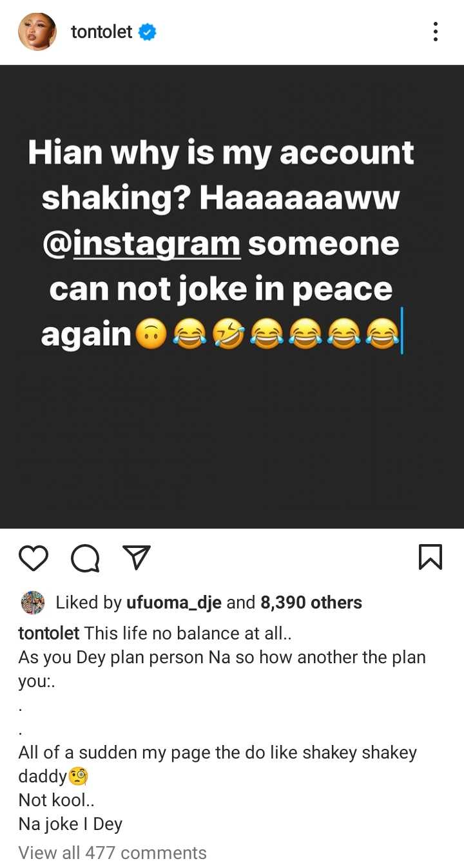Click the rolling-on-floor laughing emoji in the post
This screenshot has width=464, height=868.
coord(229,335)
